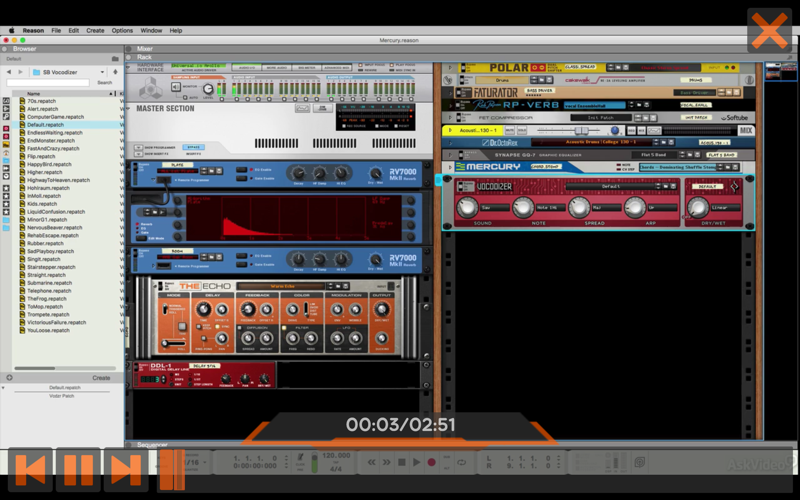
Task: Click the Browser Search button
Action: [105, 82]
